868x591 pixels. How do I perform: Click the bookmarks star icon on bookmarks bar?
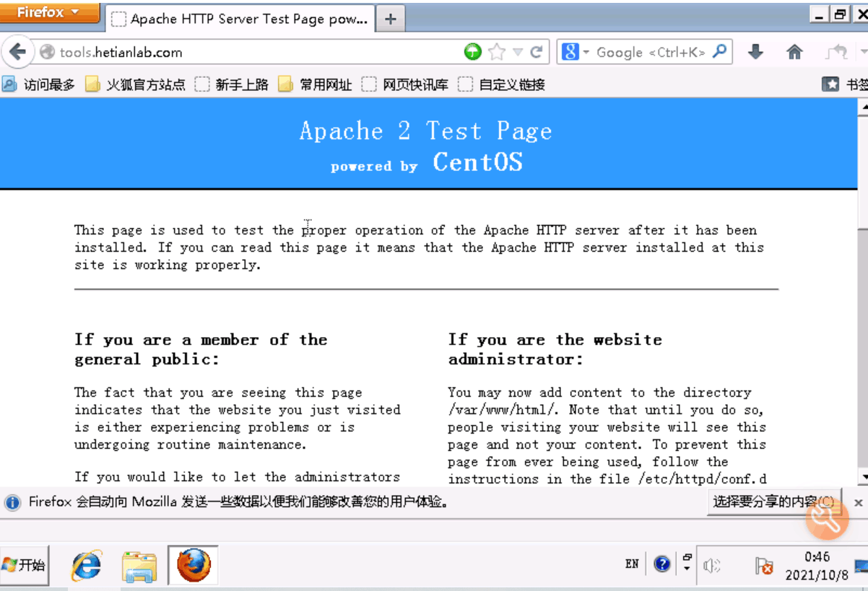[830, 84]
